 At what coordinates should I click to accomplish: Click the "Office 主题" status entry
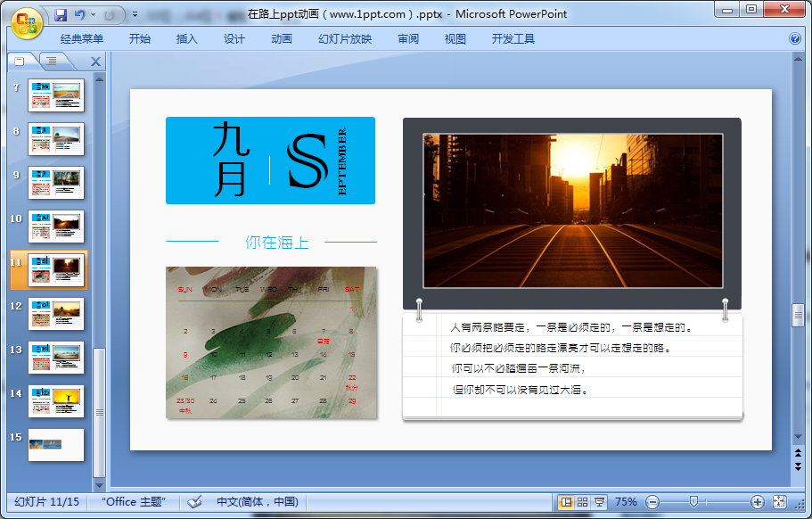[x=133, y=502]
